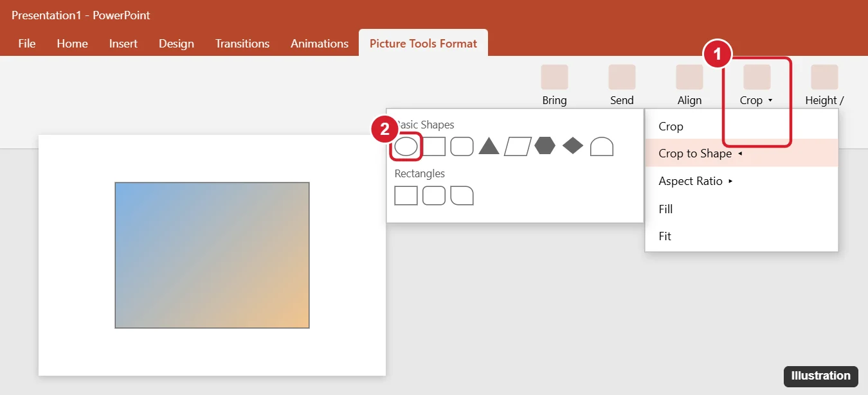
Task: Open the File tab
Action: 27,44
